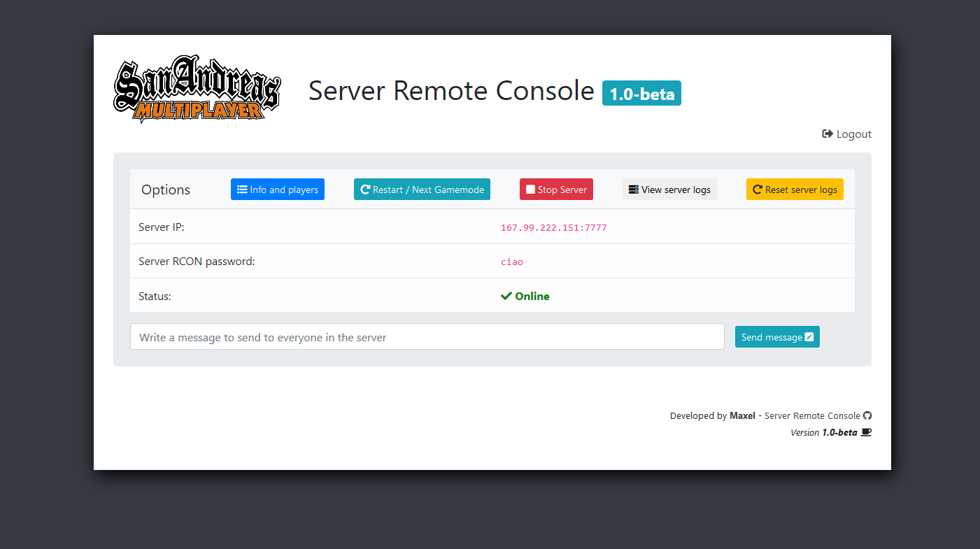Open View server logs
Viewport: 980px width, 549px height.
tap(669, 190)
